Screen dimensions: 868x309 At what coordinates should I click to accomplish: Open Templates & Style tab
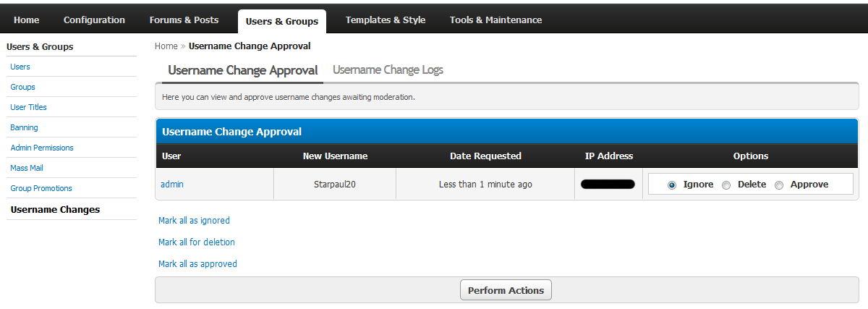[x=385, y=20]
